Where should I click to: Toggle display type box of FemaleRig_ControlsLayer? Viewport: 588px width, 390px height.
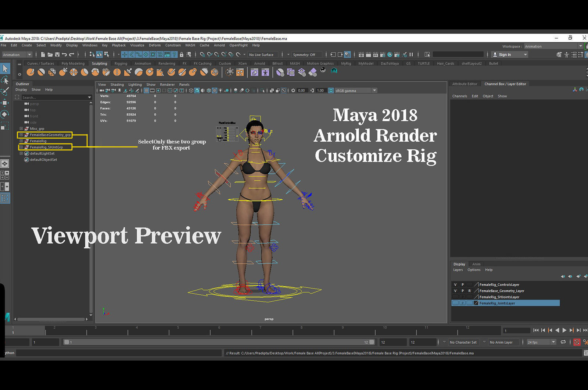[x=470, y=284]
